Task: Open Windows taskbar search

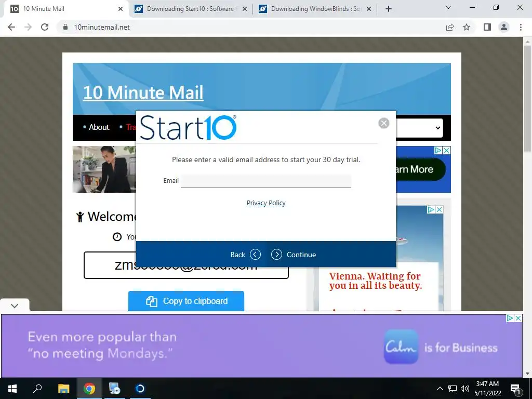Action: 37,389
